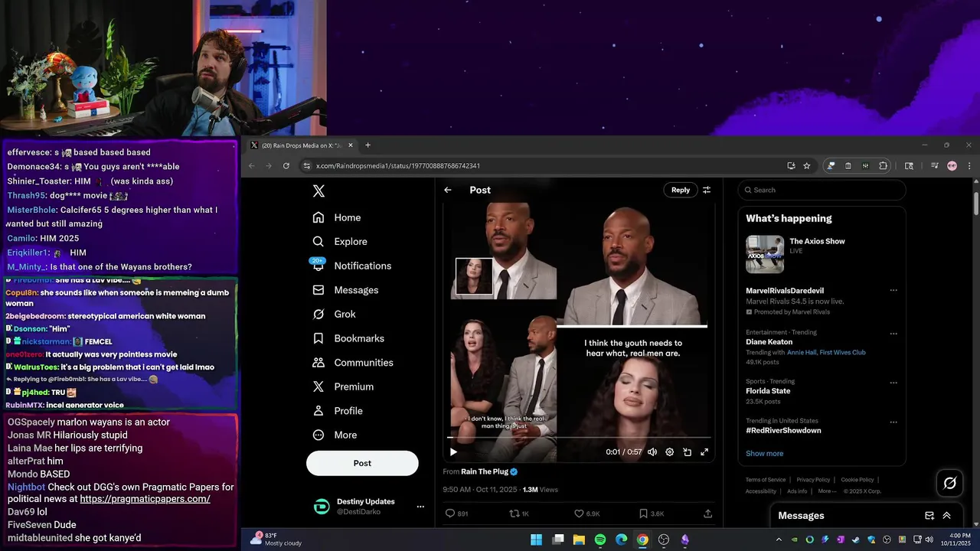Open File Explorer from taskbar

[579, 540]
